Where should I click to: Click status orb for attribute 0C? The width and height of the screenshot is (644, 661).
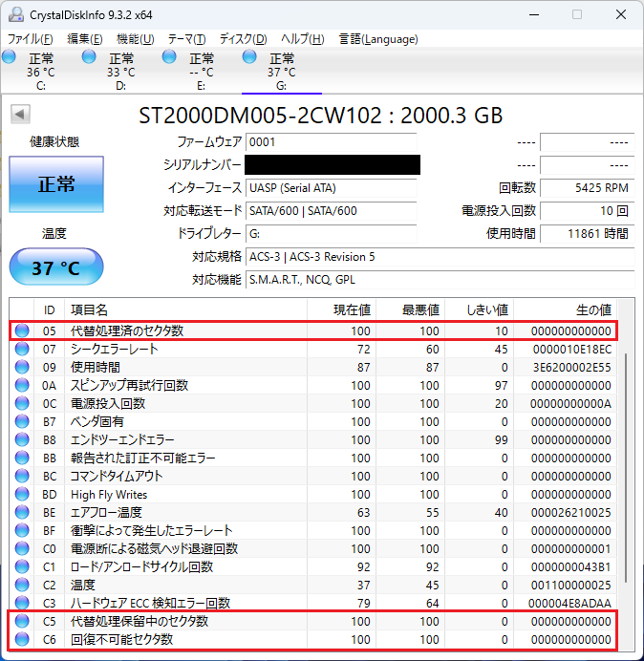click(22, 403)
